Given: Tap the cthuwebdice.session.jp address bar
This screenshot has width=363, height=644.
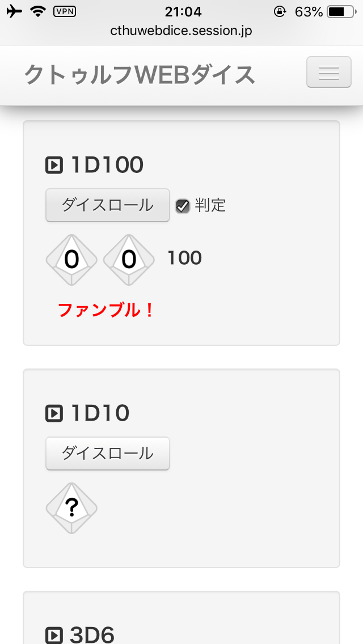Looking at the screenshot, I should click(x=181, y=31).
